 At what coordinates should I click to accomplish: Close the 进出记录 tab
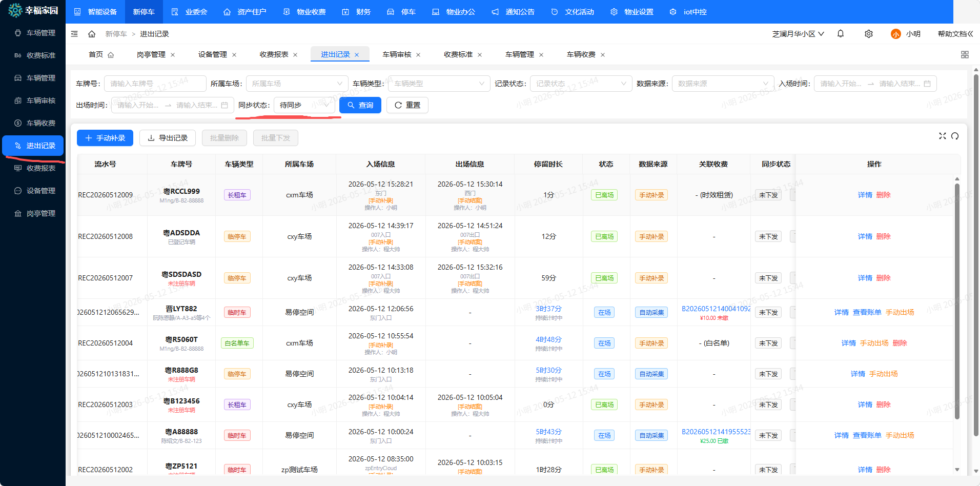tap(357, 55)
